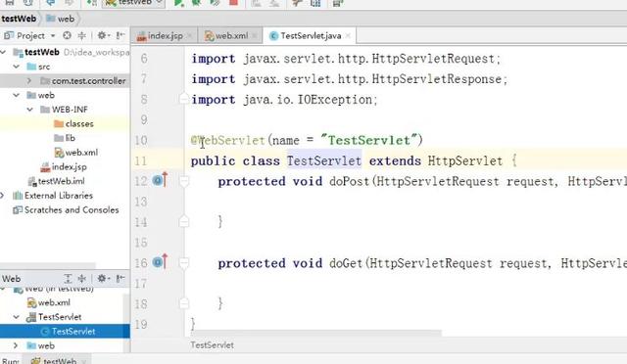Select index.jsp in Project tree
Viewport: 627px width, 364px height.
64,167
